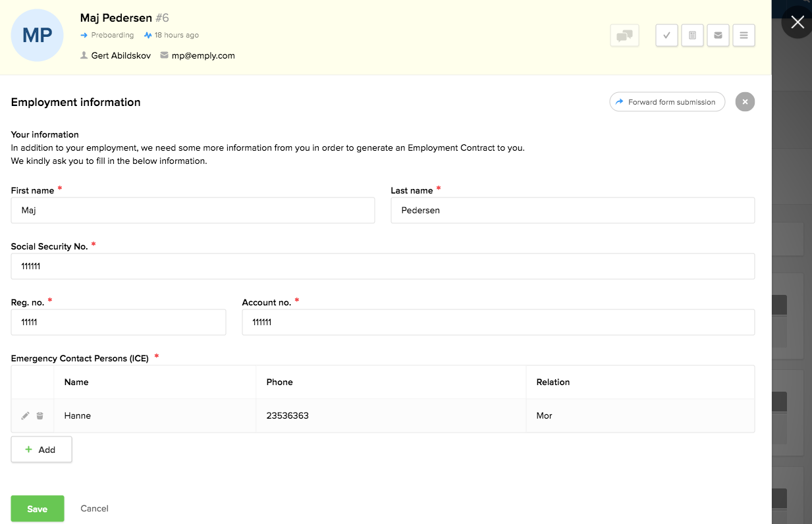Edit Hanne contact with pencil icon
The height and width of the screenshot is (524, 812).
pos(25,416)
